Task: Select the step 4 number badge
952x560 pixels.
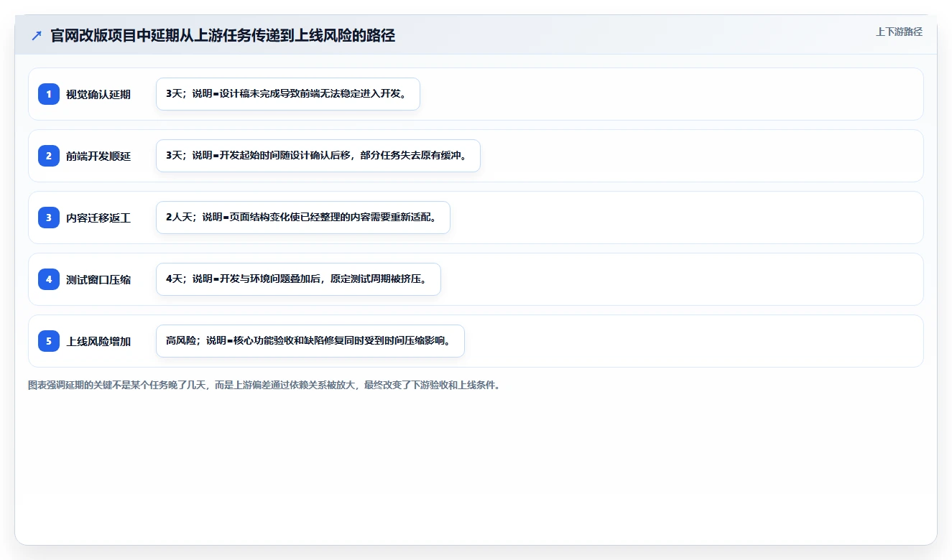Action: coord(49,279)
